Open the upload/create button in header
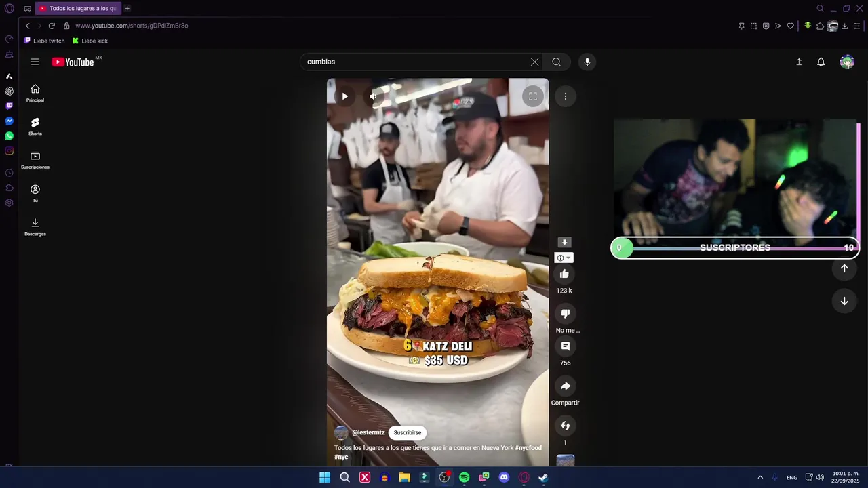868x488 pixels. [x=799, y=62]
